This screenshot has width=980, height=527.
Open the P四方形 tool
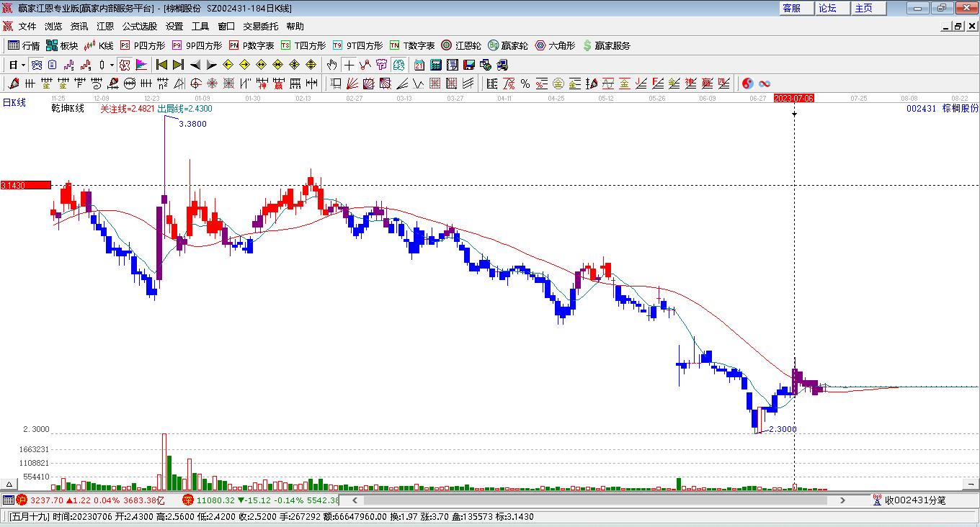(x=142, y=45)
